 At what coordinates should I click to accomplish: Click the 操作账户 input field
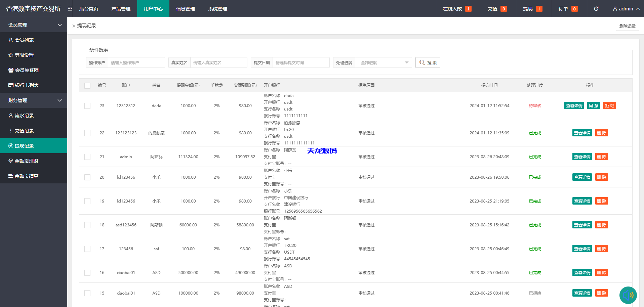tap(136, 62)
